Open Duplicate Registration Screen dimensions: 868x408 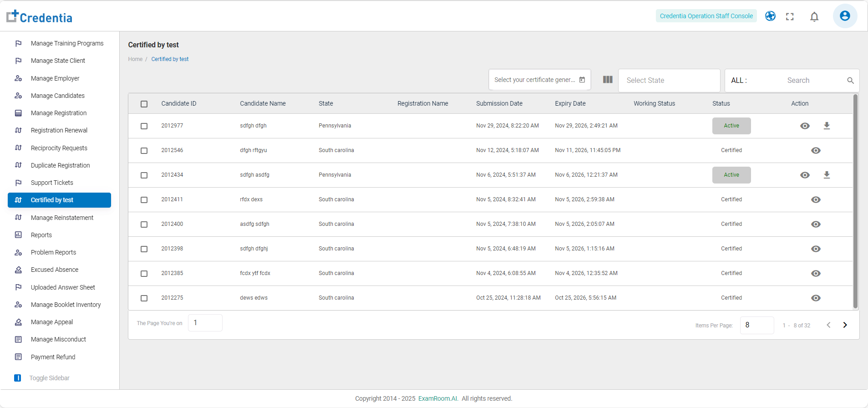point(59,165)
